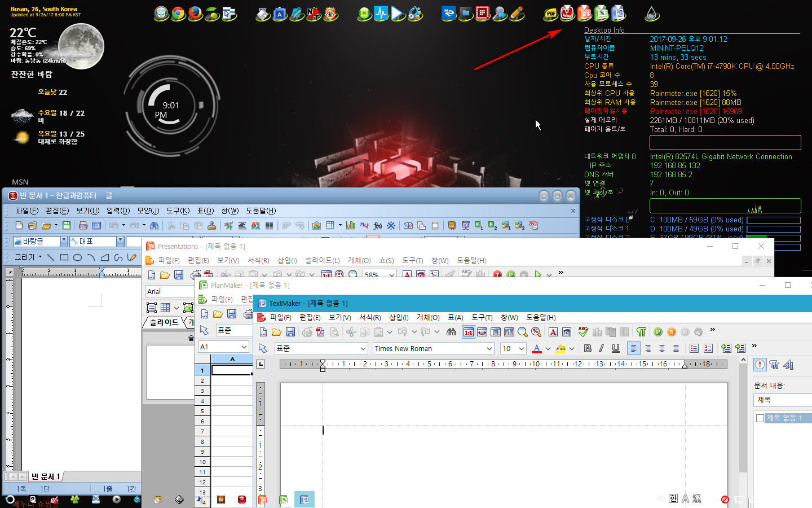The image size is (812, 508).
Task: Click the red font color A button in TextMaker
Action: tap(537, 348)
